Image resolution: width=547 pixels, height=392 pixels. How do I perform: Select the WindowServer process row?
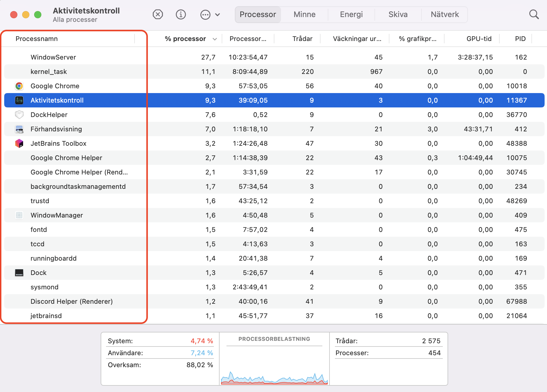[x=274, y=57]
